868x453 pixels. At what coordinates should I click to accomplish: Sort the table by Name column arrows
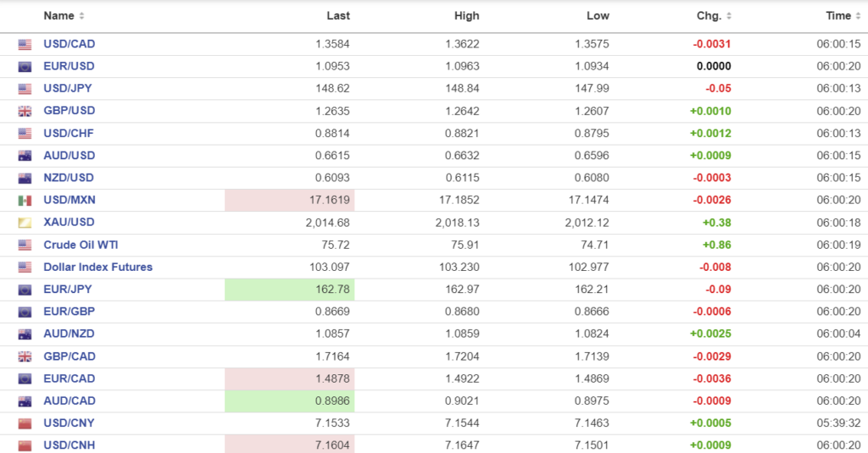81,16
